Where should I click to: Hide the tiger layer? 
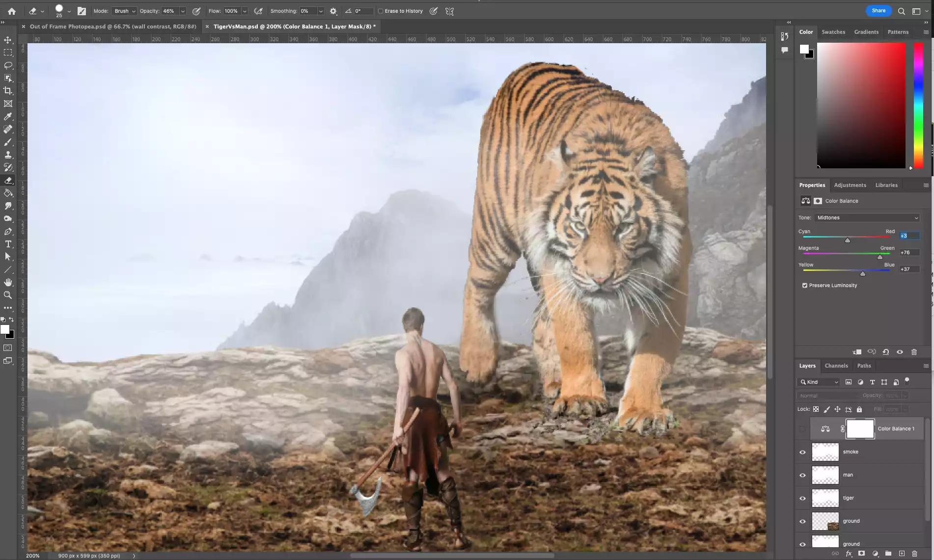point(803,498)
